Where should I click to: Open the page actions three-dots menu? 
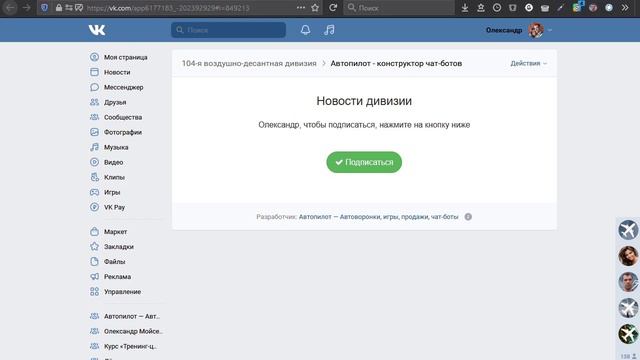tap(301, 7)
